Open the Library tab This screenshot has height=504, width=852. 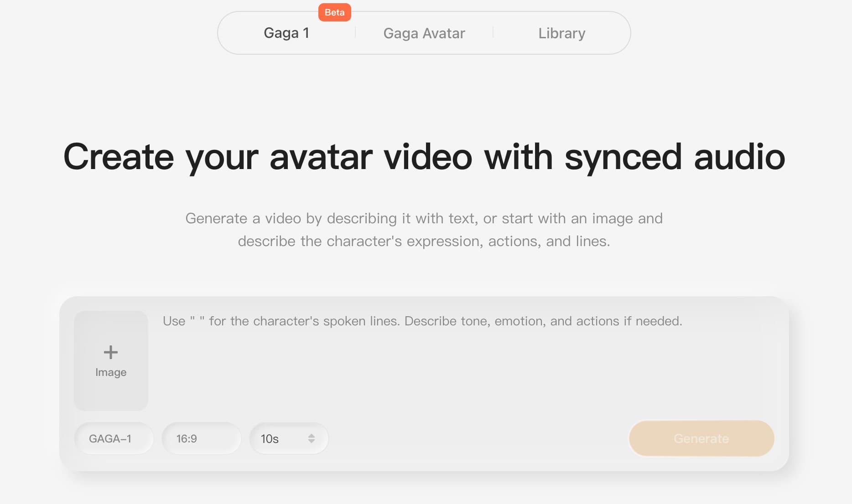click(x=562, y=33)
